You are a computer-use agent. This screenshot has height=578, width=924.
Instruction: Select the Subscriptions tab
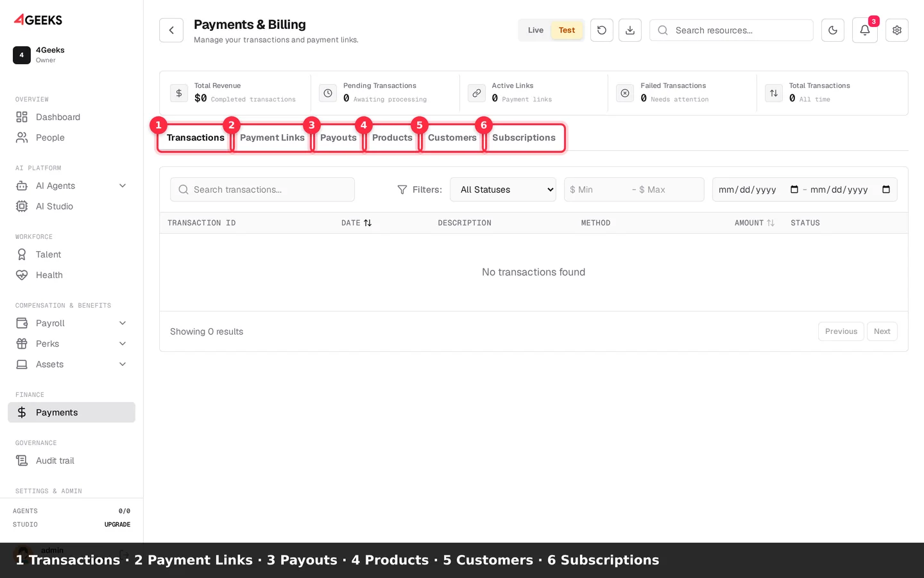click(524, 137)
